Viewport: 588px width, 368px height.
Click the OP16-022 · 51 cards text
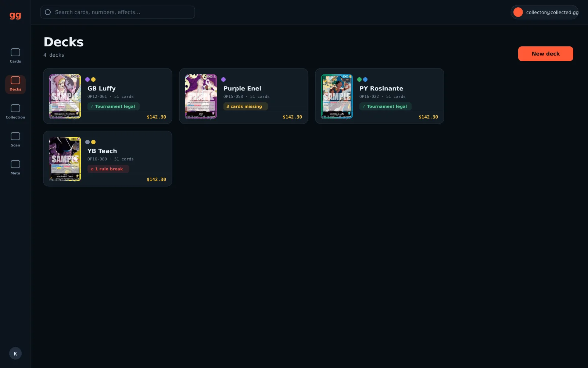tap(383, 97)
